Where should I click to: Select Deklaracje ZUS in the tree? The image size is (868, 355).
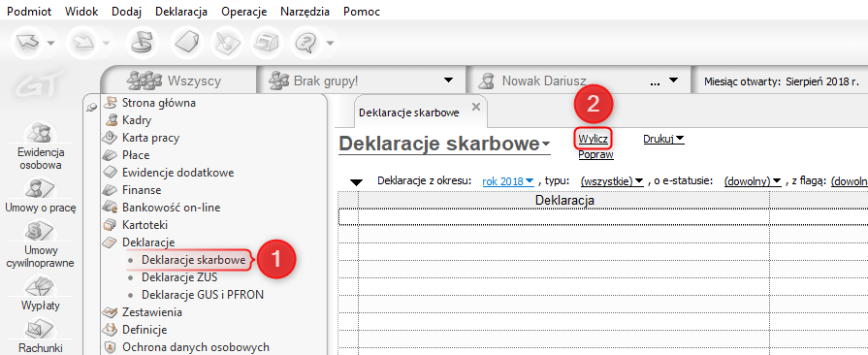[179, 277]
